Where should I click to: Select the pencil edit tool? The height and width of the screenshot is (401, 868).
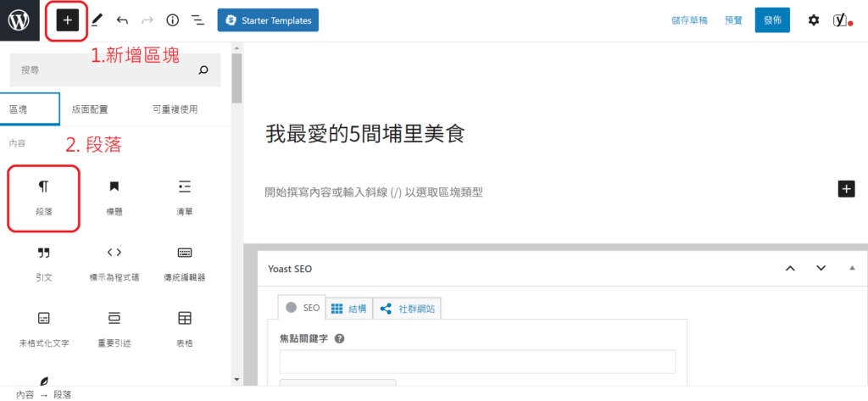pos(97,20)
